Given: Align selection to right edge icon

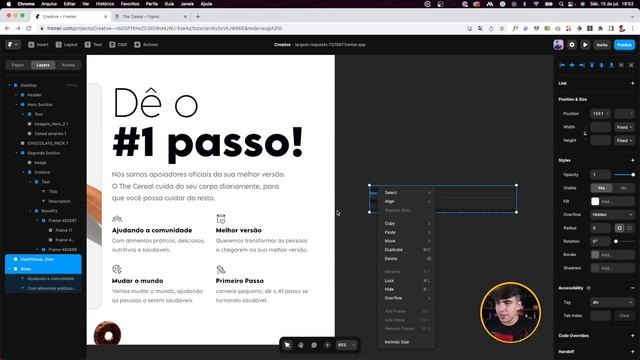Looking at the screenshot, I should (582, 65).
